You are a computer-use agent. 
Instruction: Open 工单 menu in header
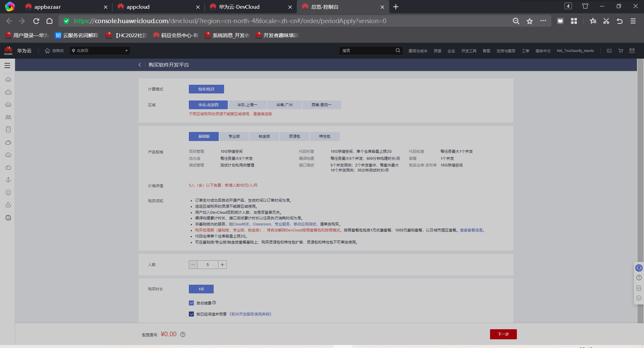click(525, 51)
